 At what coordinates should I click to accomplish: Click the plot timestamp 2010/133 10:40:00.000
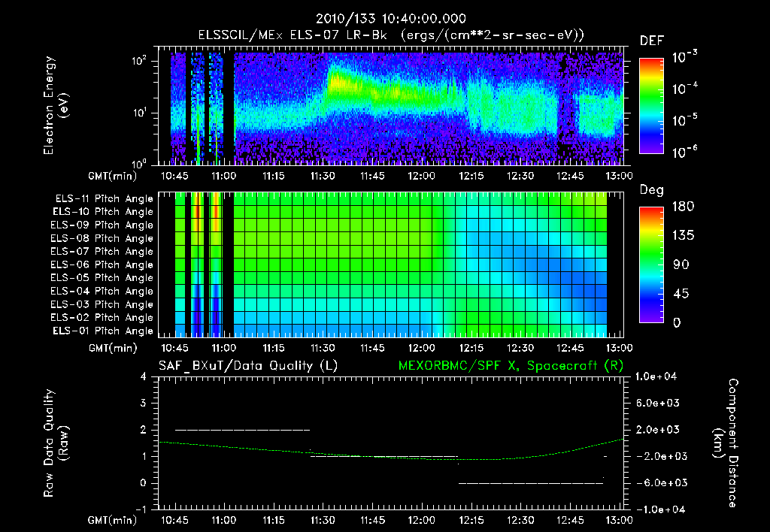tap(391, 19)
